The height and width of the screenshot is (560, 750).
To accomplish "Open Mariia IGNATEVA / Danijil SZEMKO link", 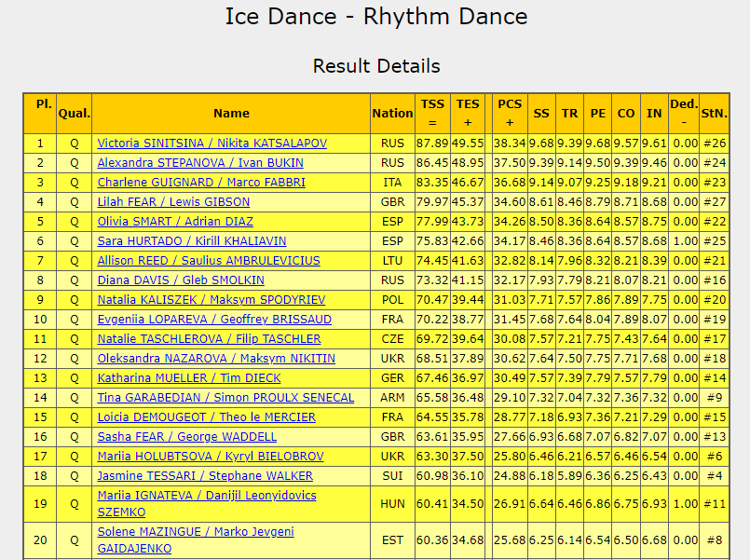I will coord(206,496).
